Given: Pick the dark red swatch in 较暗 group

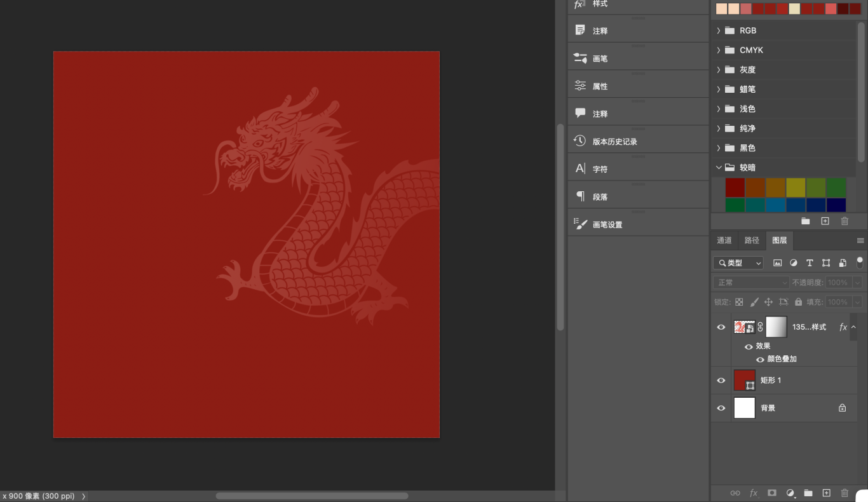Looking at the screenshot, I should tap(735, 187).
